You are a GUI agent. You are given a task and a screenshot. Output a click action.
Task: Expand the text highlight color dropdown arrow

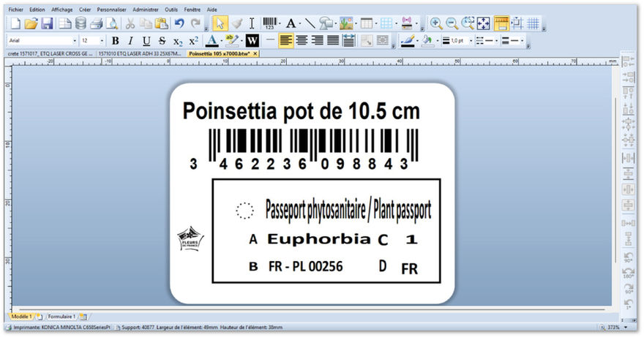click(x=241, y=41)
